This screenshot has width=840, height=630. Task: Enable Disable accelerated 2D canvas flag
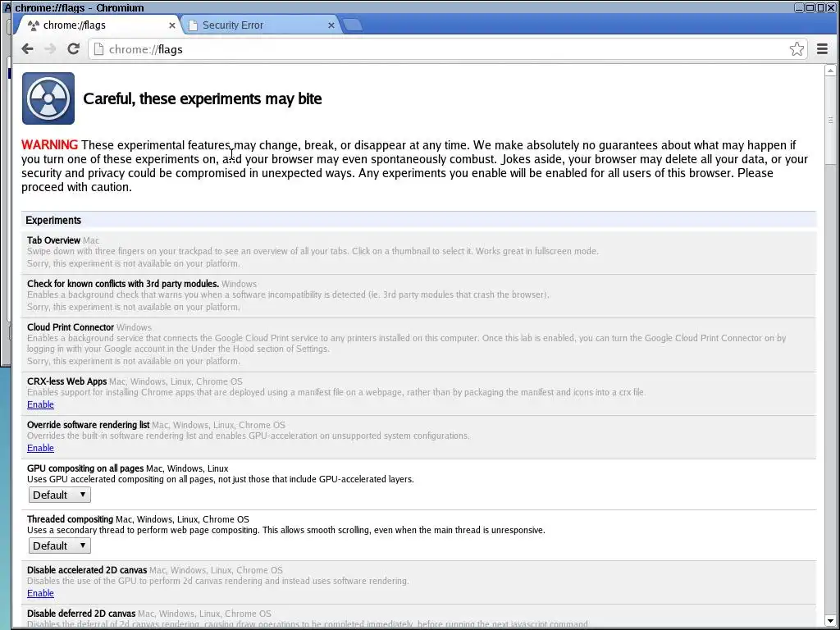click(41, 593)
